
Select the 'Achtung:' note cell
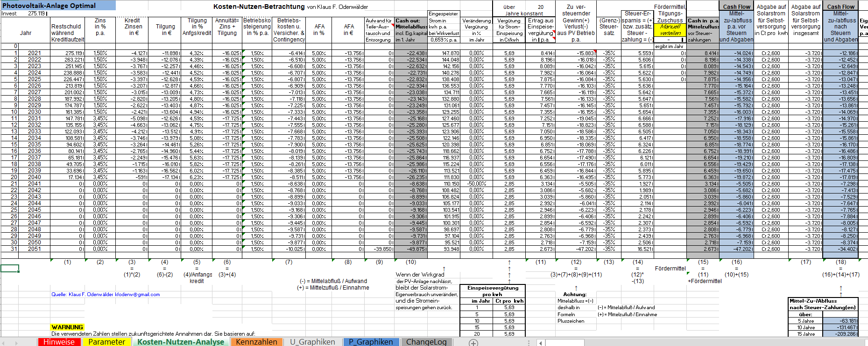(575, 294)
